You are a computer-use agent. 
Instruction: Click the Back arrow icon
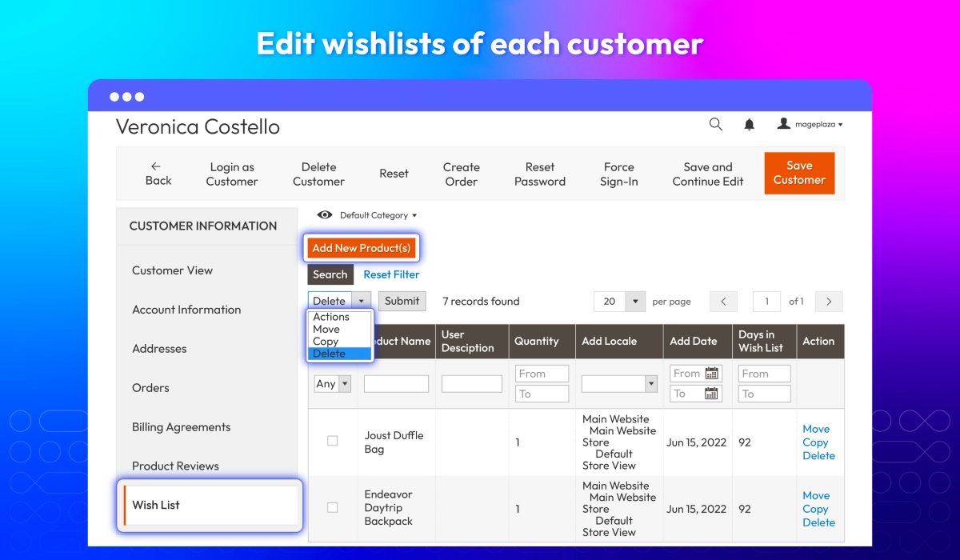[x=156, y=166]
